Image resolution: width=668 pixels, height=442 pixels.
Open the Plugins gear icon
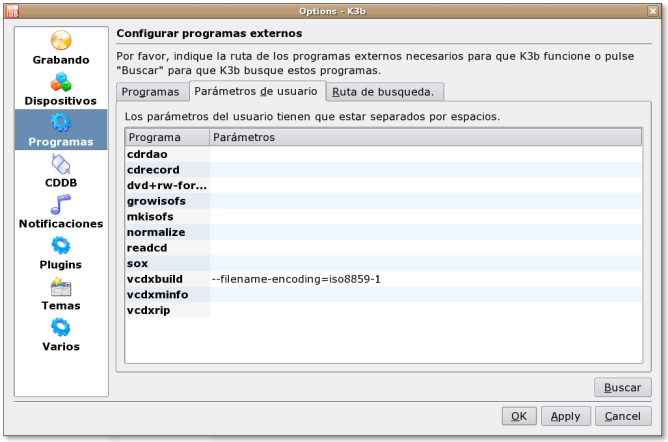(x=61, y=246)
